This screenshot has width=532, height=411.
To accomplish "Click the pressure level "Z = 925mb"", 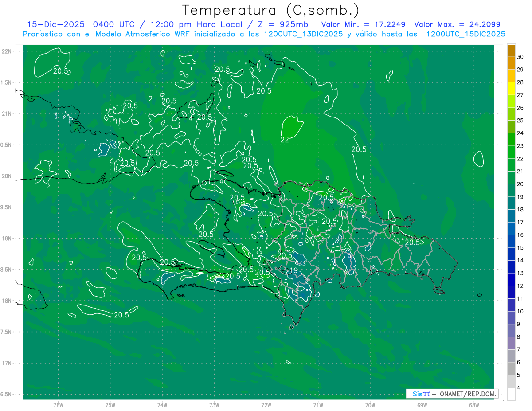I will 282,24.
